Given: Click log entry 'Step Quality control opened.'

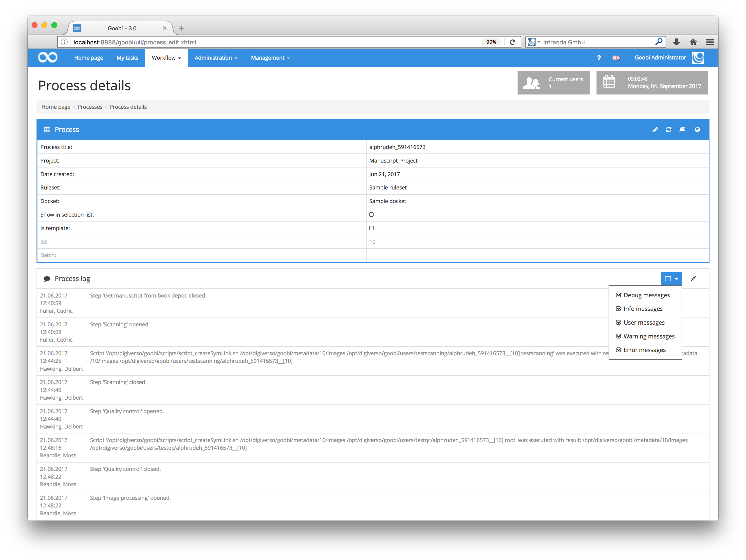Looking at the screenshot, I should [x=127, y=411].
